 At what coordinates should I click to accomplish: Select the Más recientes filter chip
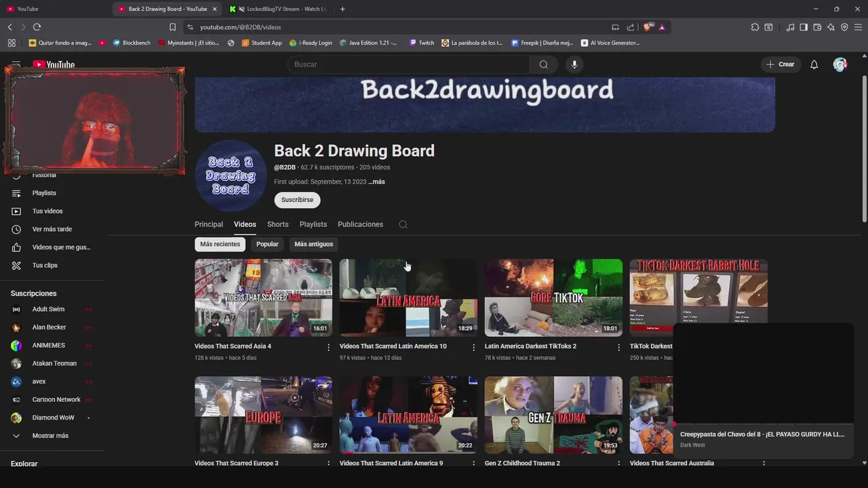point(220,244)
